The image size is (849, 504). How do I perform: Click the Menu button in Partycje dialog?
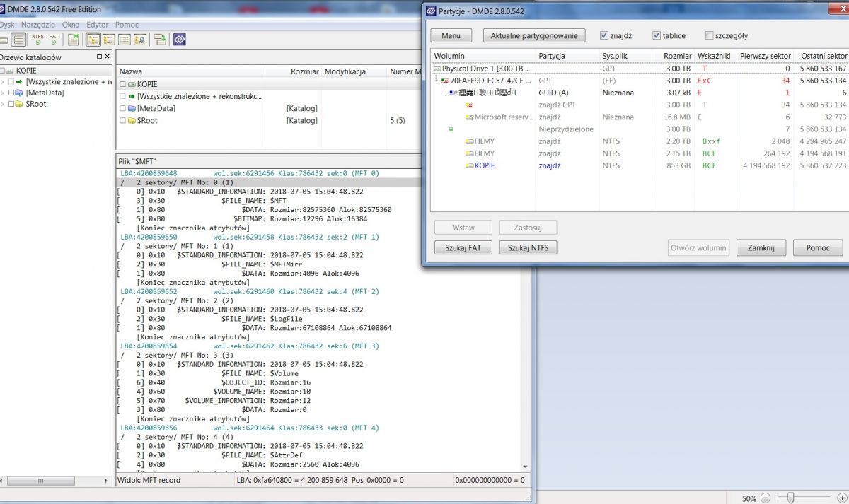point(451,35)
